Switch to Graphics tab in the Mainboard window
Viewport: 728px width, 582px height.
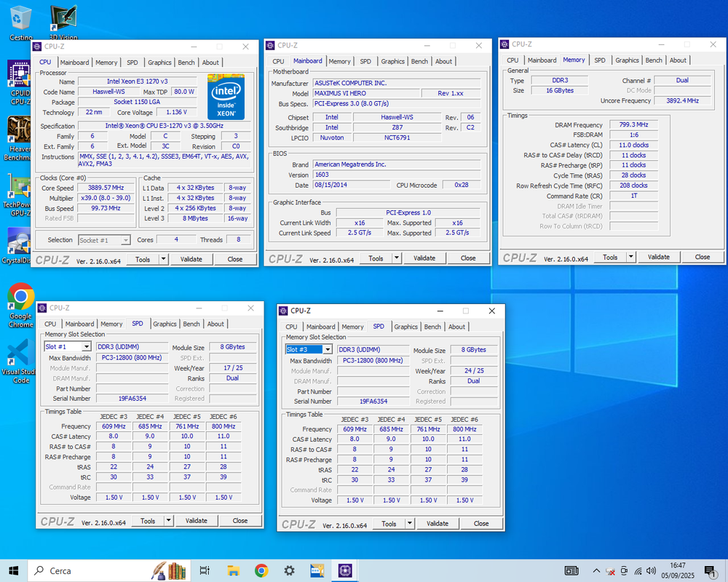tap(392, 61)
